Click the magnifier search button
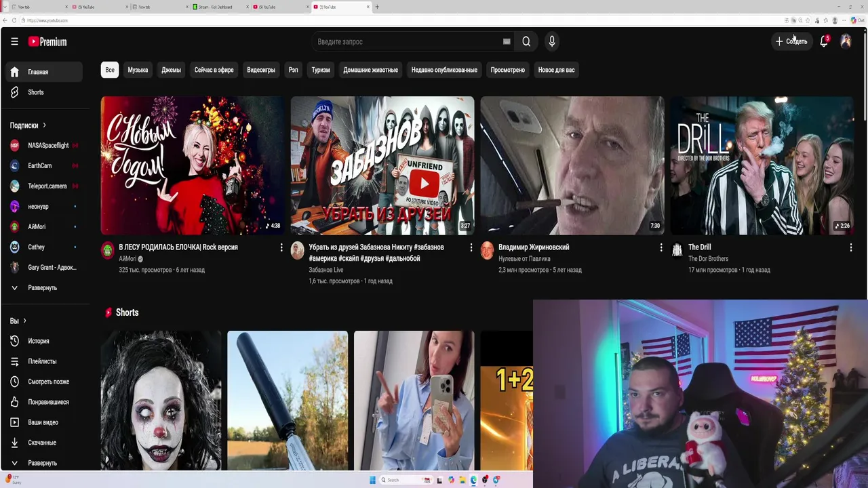This screenshot has height=488, width=868. point(526,41)
